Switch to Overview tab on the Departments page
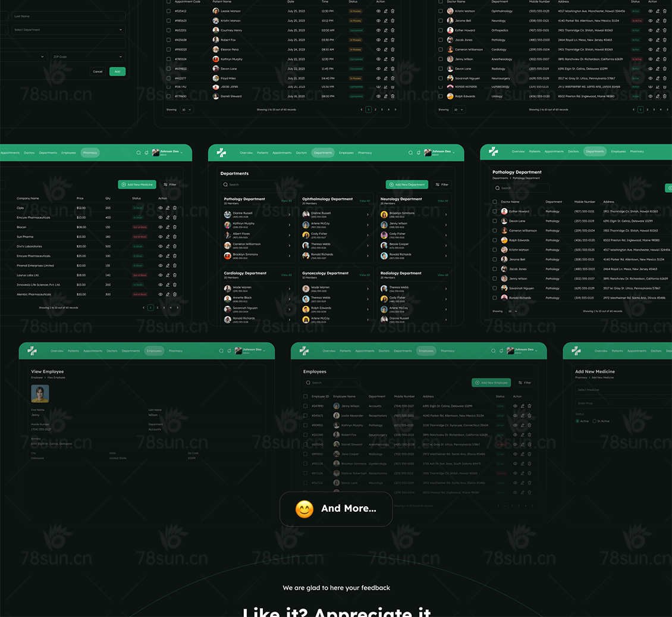 pyautogui.click(x=246, y=153)
